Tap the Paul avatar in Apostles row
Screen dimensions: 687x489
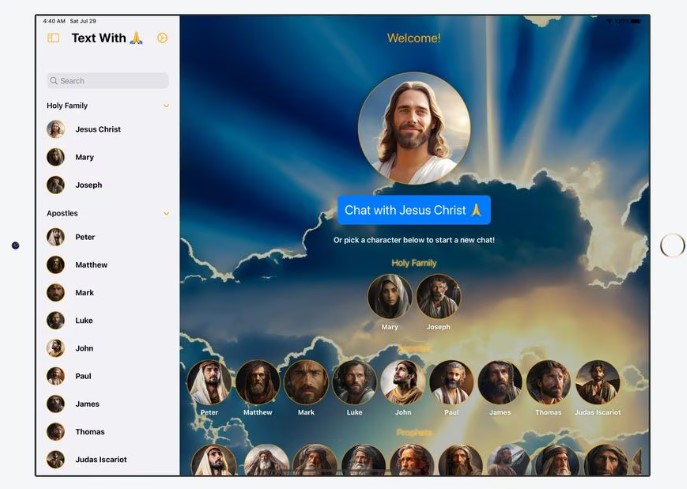(451, 382)
